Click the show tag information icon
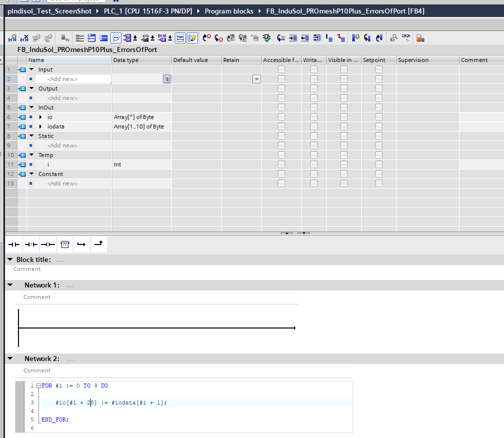The image size is (504, 438). (x=145, y=38)
